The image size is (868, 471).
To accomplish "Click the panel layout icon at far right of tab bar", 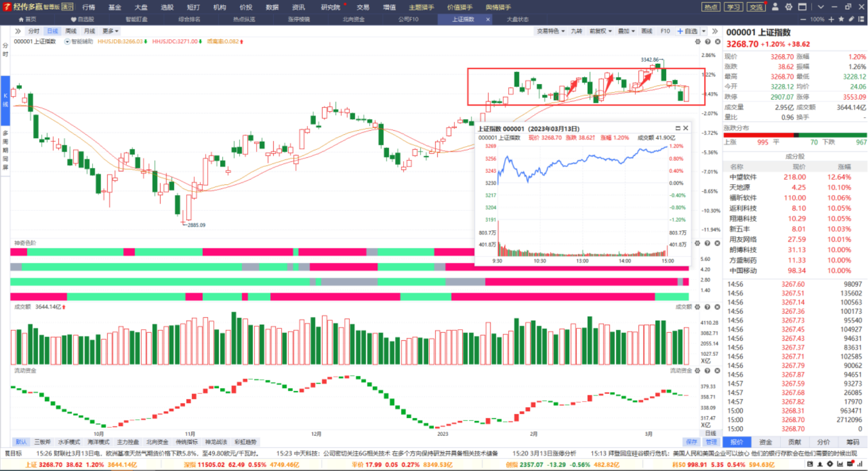I will 861,19.
